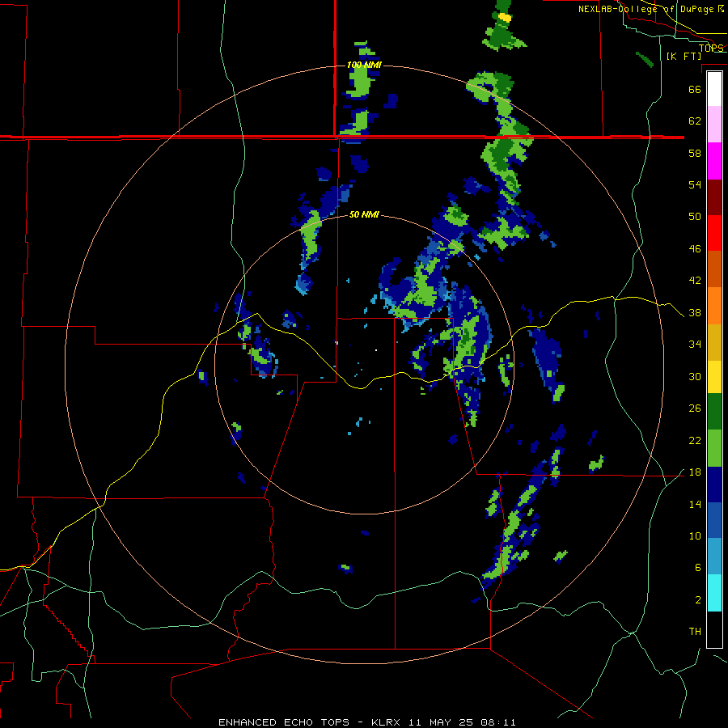Viewport: 728px width, 728px height.
Task: Click the gold 34 kft legend color
Action: [x=714, y=342]
